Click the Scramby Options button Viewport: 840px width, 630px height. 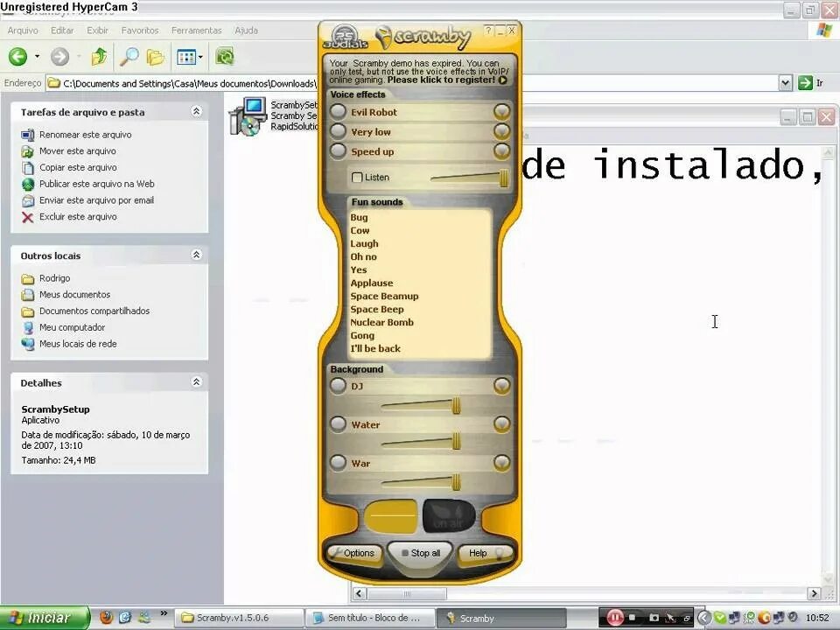(x=353, y=553)
